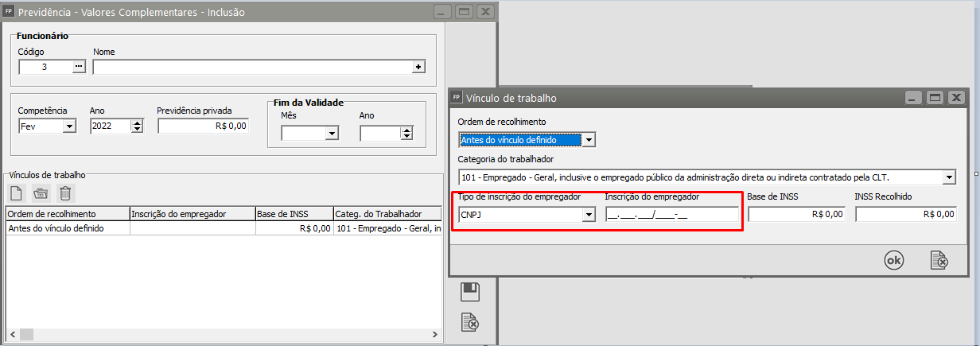Click the Previdência privada value field
This screenshot has width=980, height=346.
pyautogui.click(x=204, y=126)
